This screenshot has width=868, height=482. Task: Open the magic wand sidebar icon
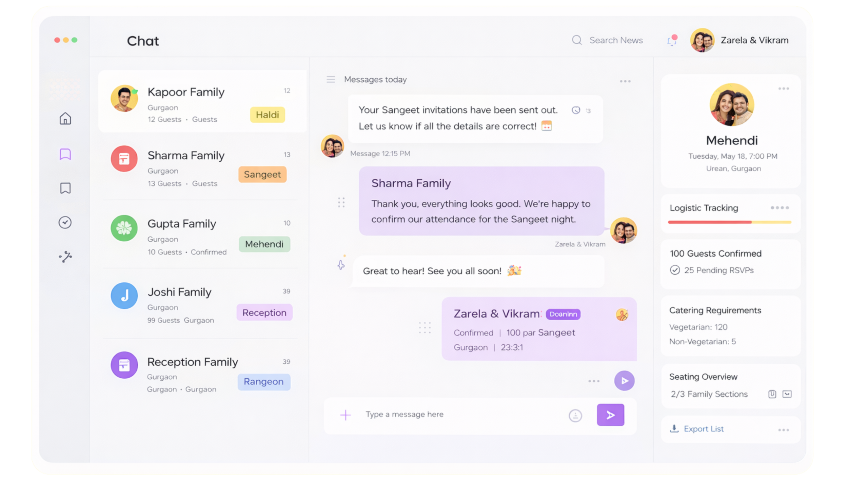65,257
